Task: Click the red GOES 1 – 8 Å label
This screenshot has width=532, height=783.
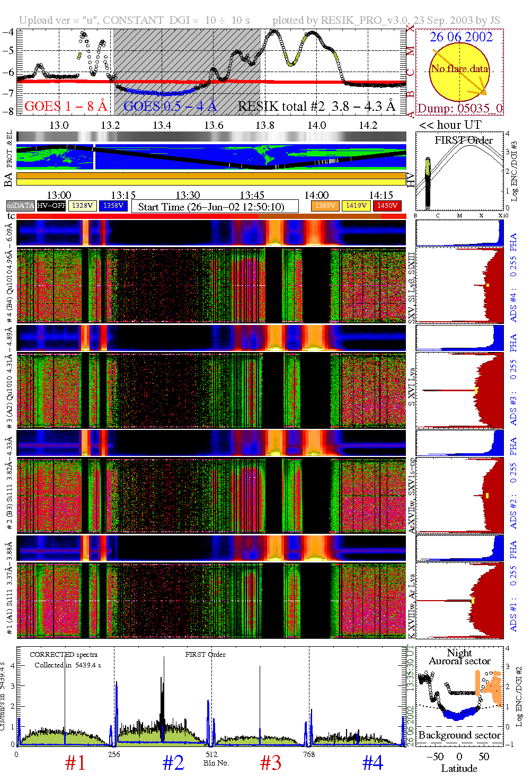Action: pos(66,107)
